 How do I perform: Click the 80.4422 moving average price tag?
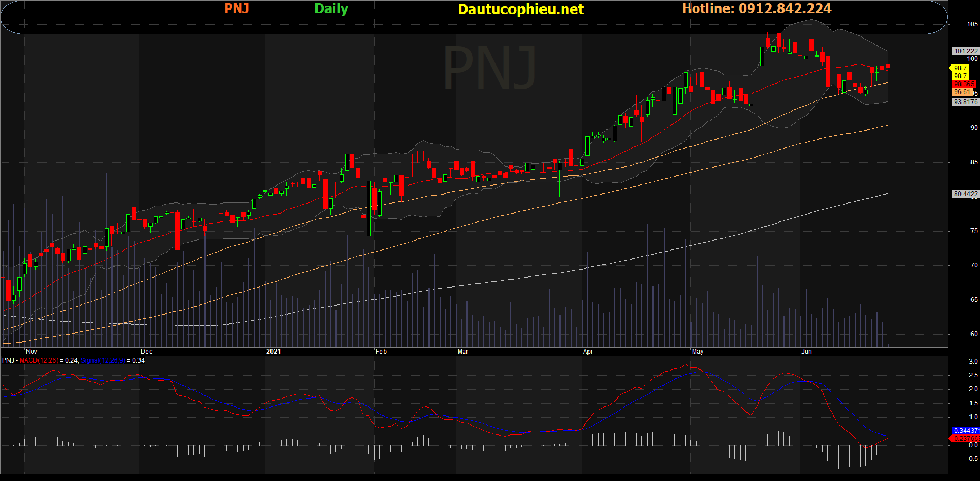pos(965,194)
